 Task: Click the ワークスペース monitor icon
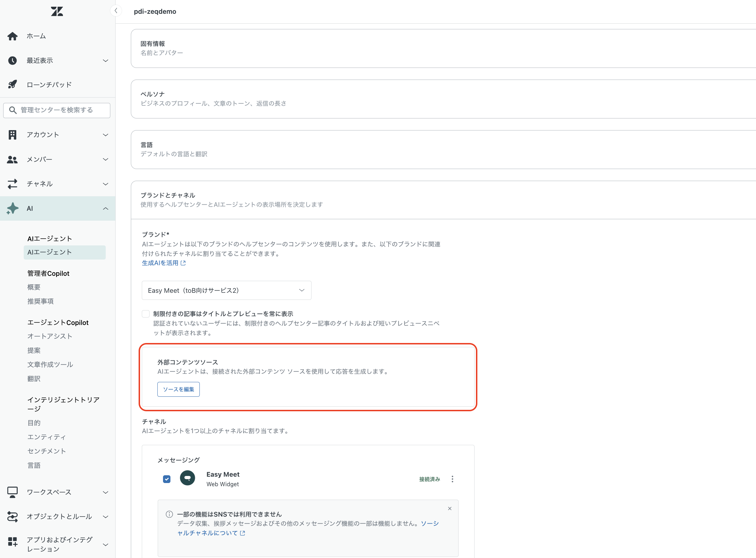[x=12, y=492]
